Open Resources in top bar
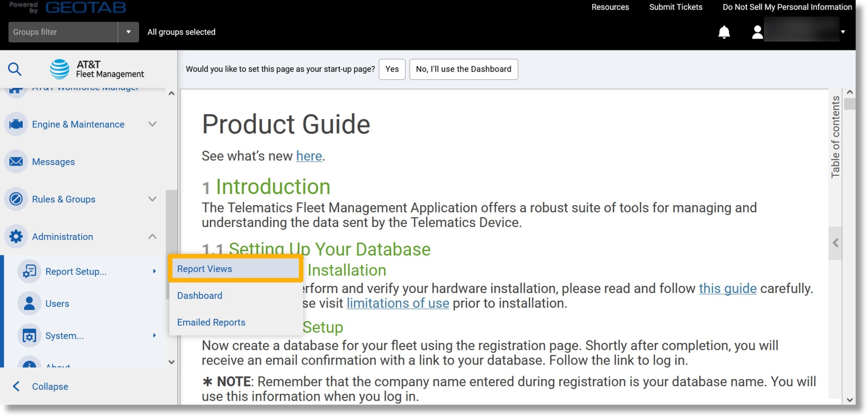Image resolution: width=868 pixels, height=417 pixels. tap(610, 7)
